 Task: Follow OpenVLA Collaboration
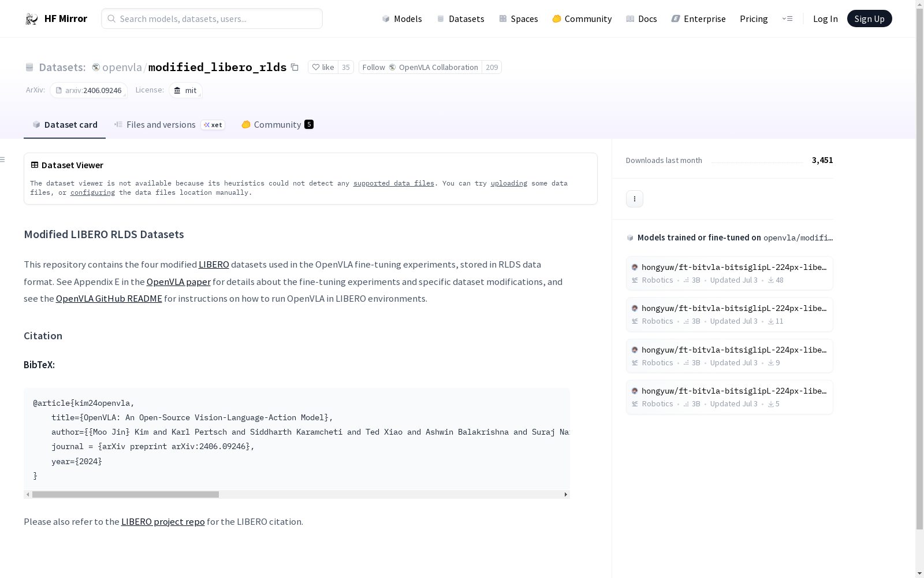coord(420,67)
